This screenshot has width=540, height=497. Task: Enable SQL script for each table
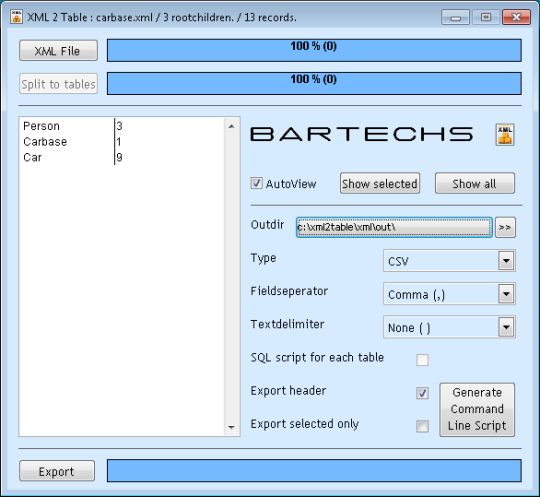[x=422, y=360]
